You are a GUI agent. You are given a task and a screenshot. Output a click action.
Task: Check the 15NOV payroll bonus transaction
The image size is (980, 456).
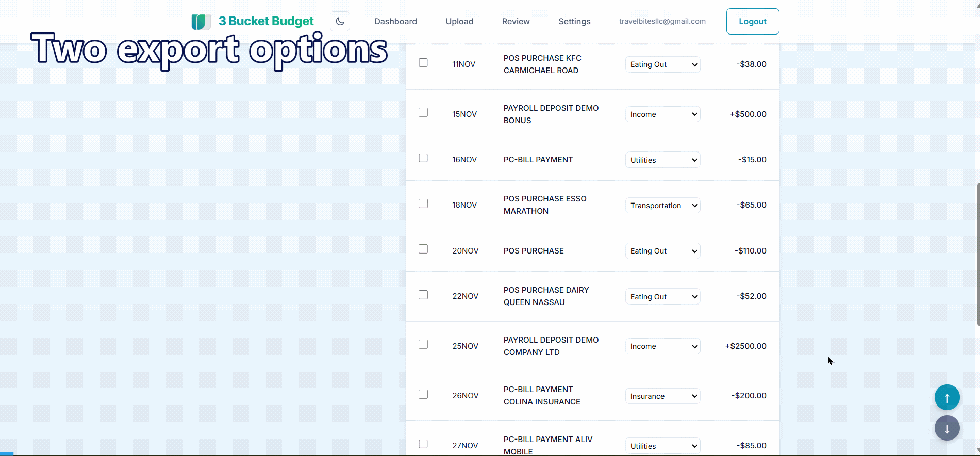pos(423,112)
